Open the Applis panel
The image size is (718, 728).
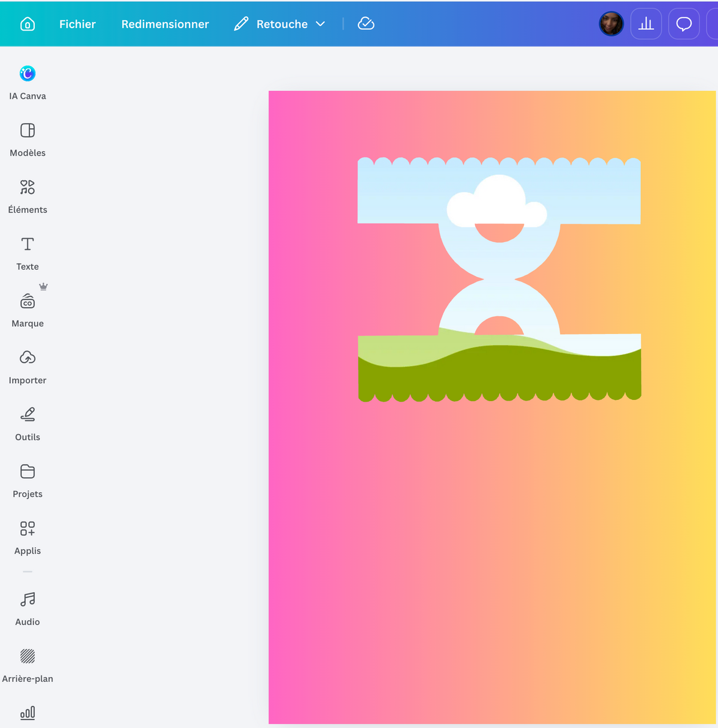point(28,538)
